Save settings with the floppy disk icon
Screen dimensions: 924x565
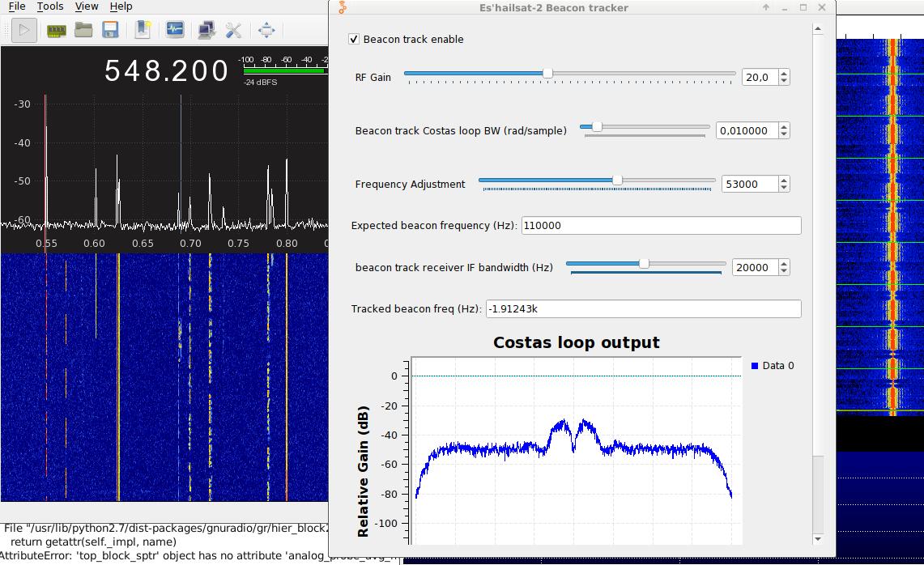click(x=110, y=29)
